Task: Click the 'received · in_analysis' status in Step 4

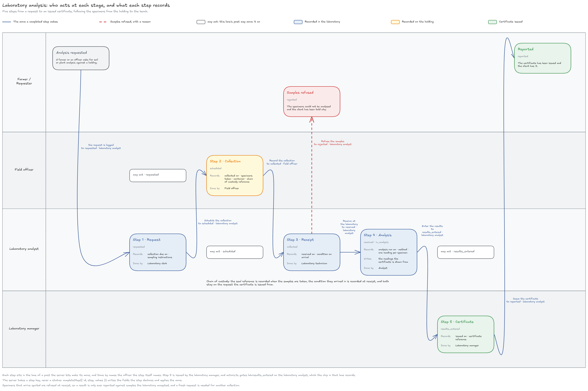Action: 376,242
